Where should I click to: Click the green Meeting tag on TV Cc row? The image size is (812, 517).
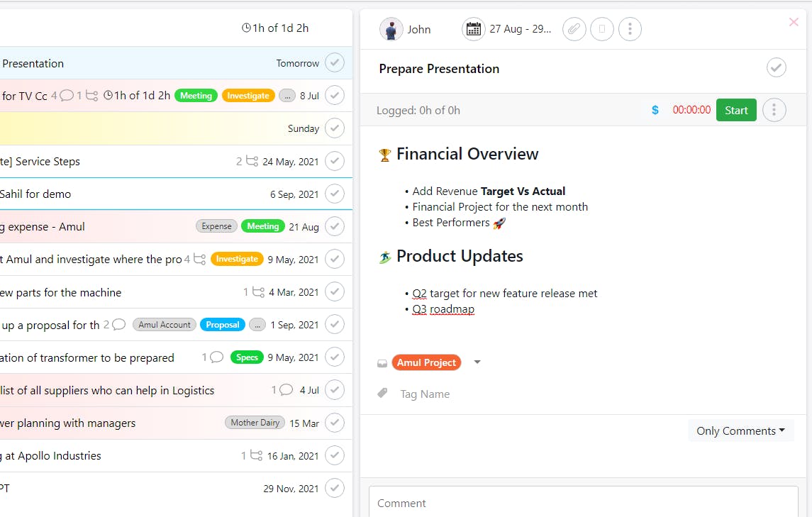[196, 95]
